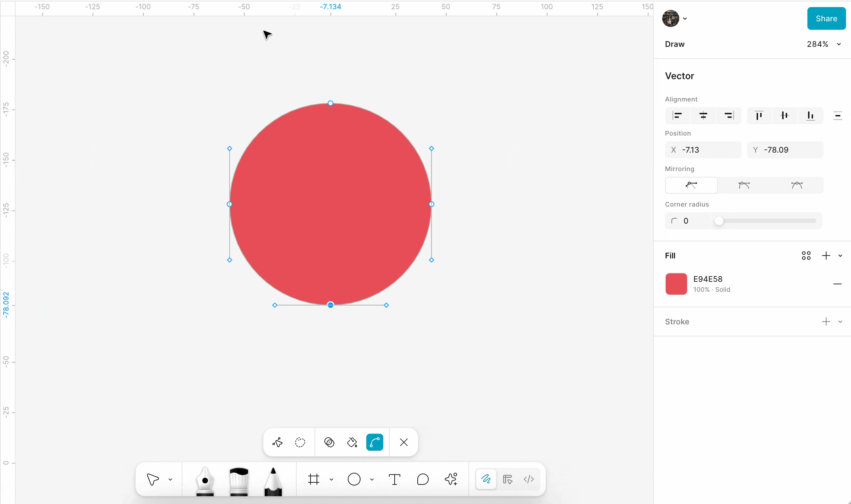
Task: Select the vector edit move-points tool
Action: pyautogui.click(x=278, y=442)
